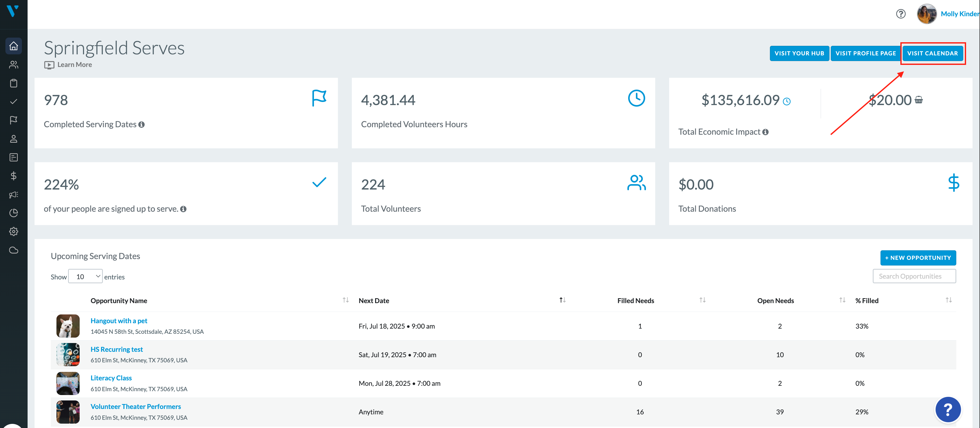Viewport: 980px width, 428px height.
Task: Click the info icon after 'signed up to serve'
Action: [183, 209]
